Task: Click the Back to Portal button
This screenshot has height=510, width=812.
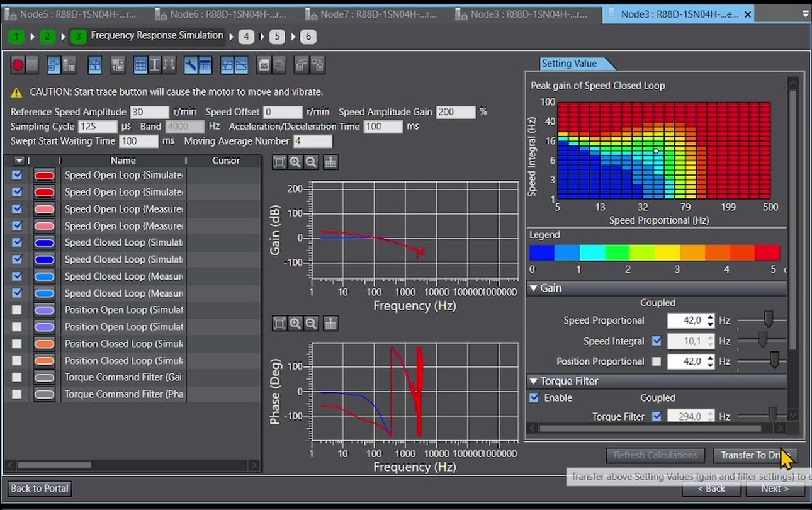Action: coord(40,489)
